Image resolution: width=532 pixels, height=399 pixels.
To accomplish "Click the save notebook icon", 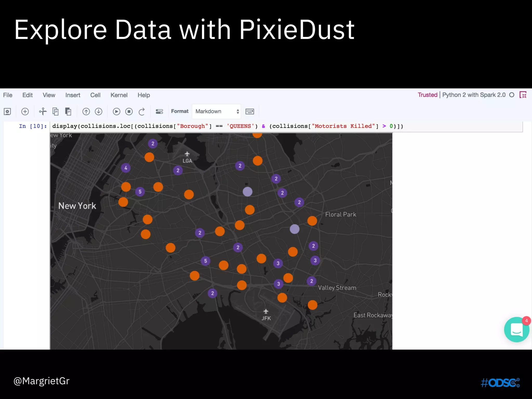I will [x=7, y=112].
